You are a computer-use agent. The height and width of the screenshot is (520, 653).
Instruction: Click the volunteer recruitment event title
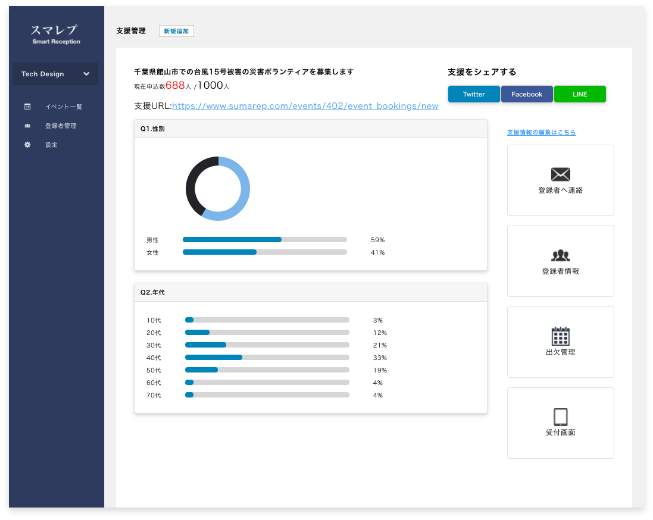click(x=244, y=72)
